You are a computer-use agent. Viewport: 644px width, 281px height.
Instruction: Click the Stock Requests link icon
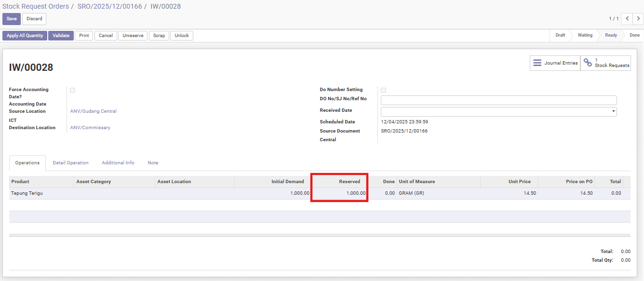[x=588, y=63]
